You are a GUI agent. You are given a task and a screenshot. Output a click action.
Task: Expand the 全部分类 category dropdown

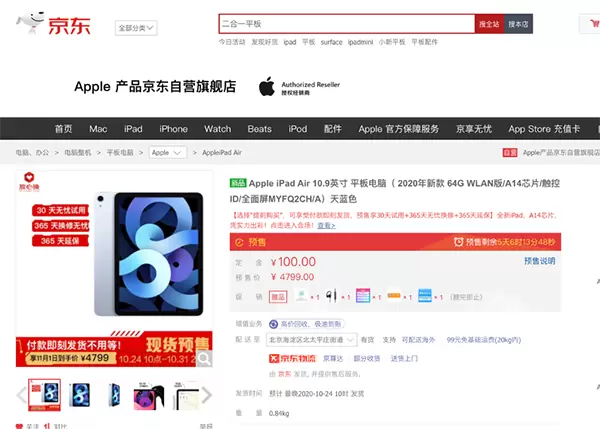click(x=136, y=28)
